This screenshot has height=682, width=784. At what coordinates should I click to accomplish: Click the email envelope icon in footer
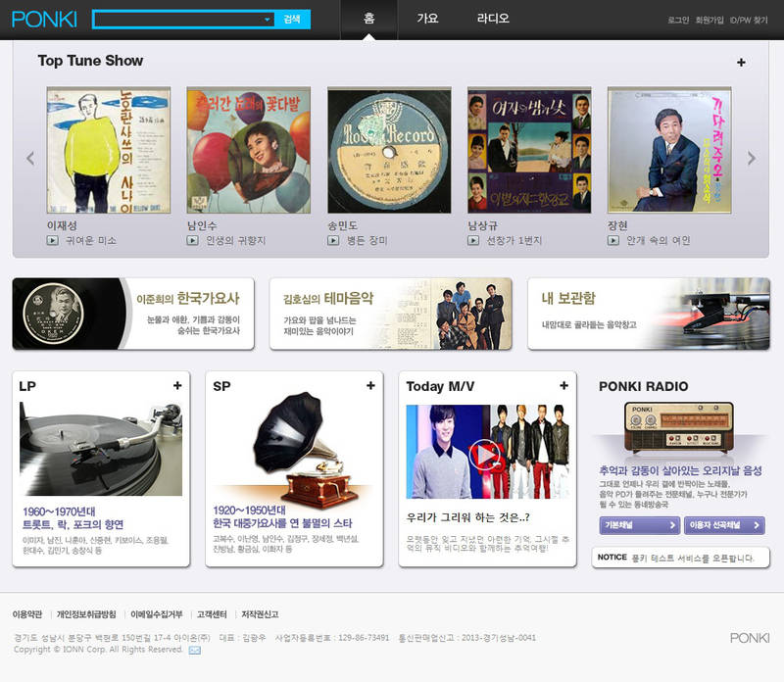click(194, 650)
